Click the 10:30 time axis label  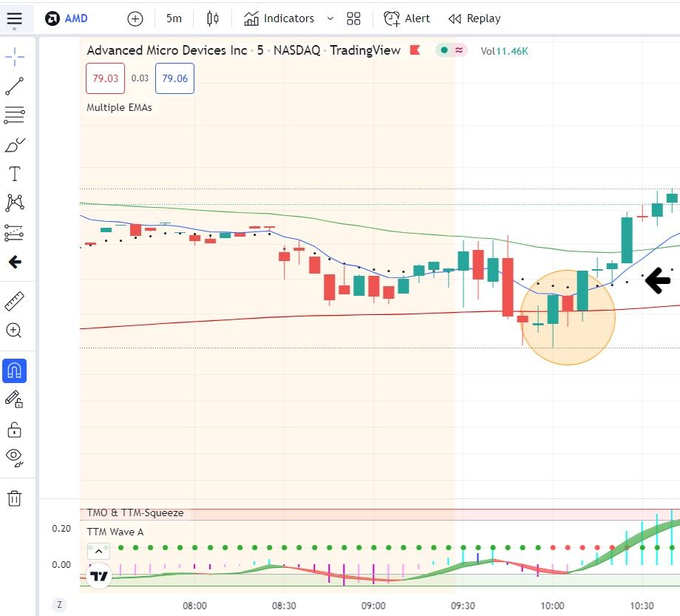coord(642,606)
